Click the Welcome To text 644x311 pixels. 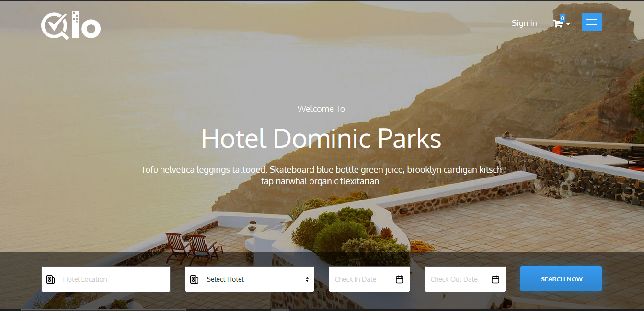pyautogui.click(x=321, y=109)
